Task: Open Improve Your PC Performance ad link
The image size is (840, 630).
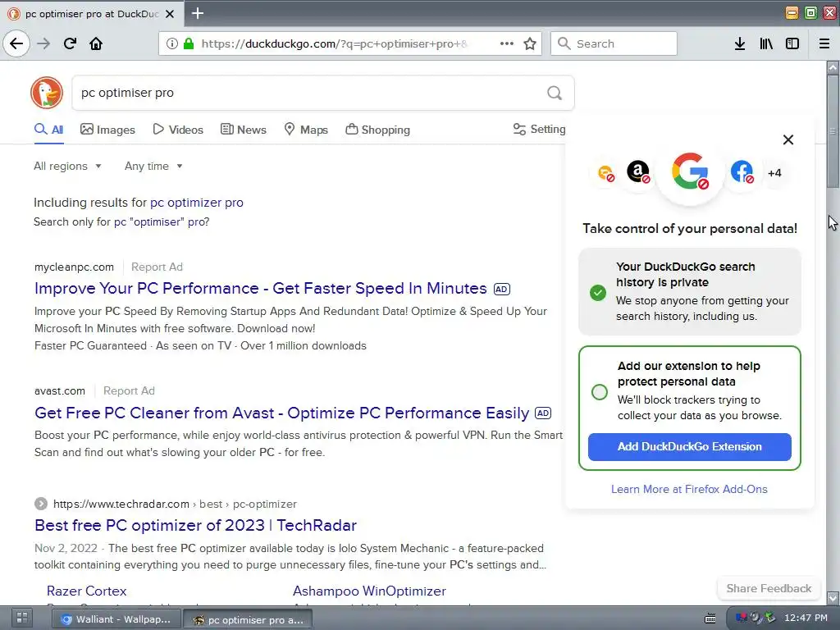Action: (260, 288)
